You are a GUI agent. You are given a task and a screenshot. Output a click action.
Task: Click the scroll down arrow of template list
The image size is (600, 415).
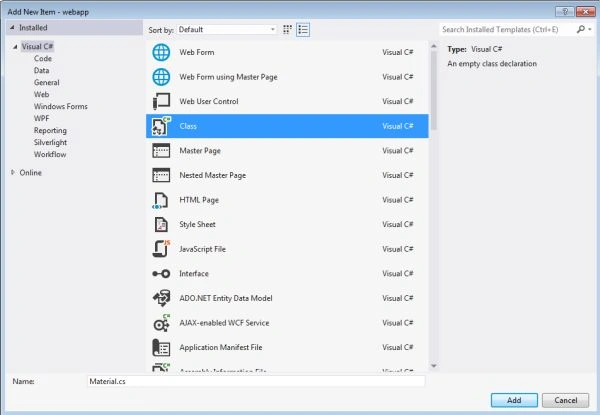pos(434,366)
